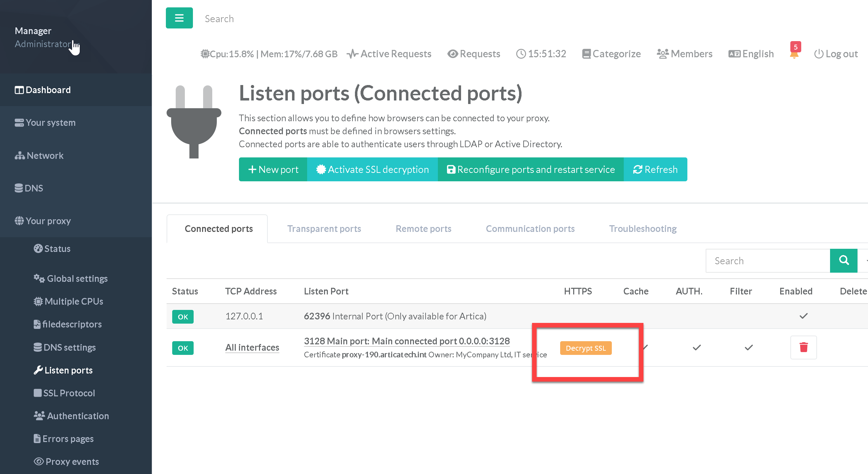Toggle AUTH checkmark on port 3128
Screen dimensions: 868x474
(697, 348)
